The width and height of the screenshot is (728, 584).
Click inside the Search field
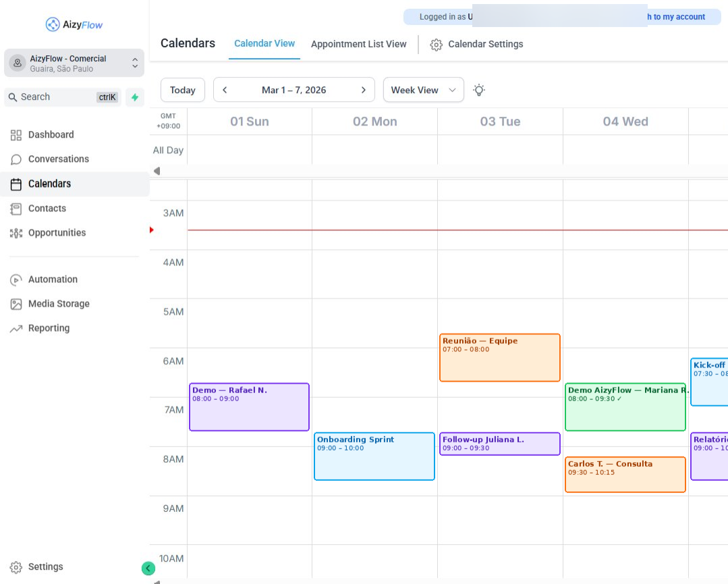coord(61,97)
